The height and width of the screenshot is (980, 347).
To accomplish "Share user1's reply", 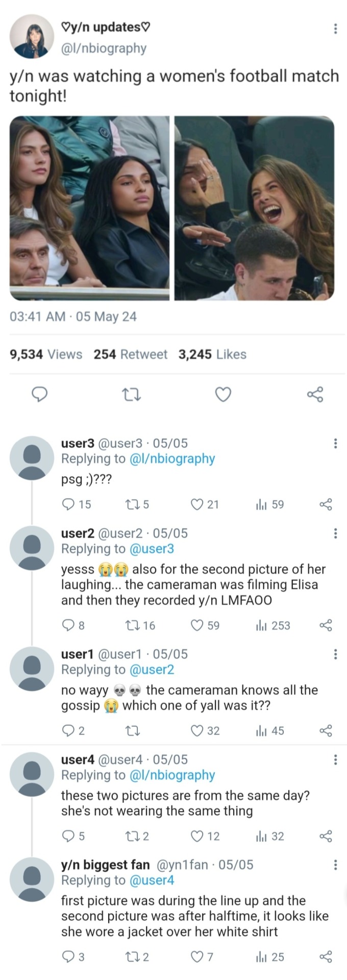I will tap(326, 731).
